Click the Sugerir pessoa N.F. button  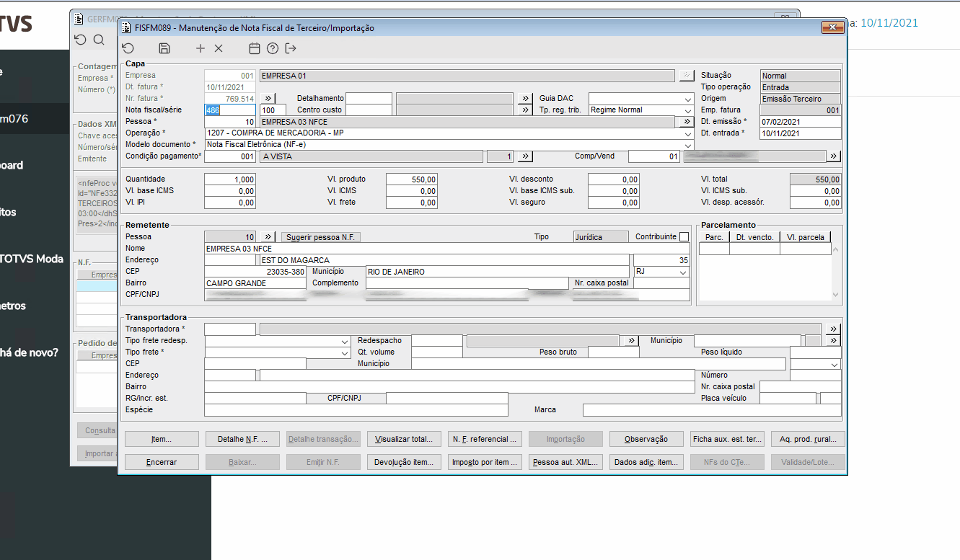click(321, 237)
